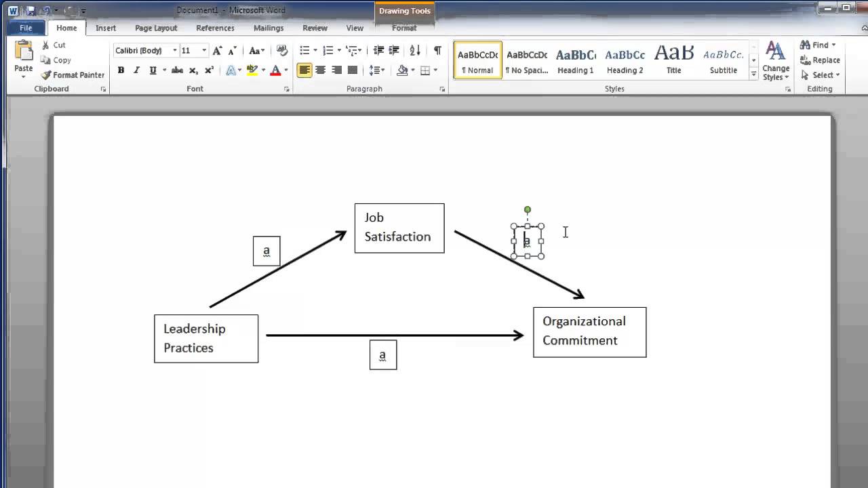The image size is (868, 488).
Task: Open the Font dialog launcher
Action: [x=287, y=89]
